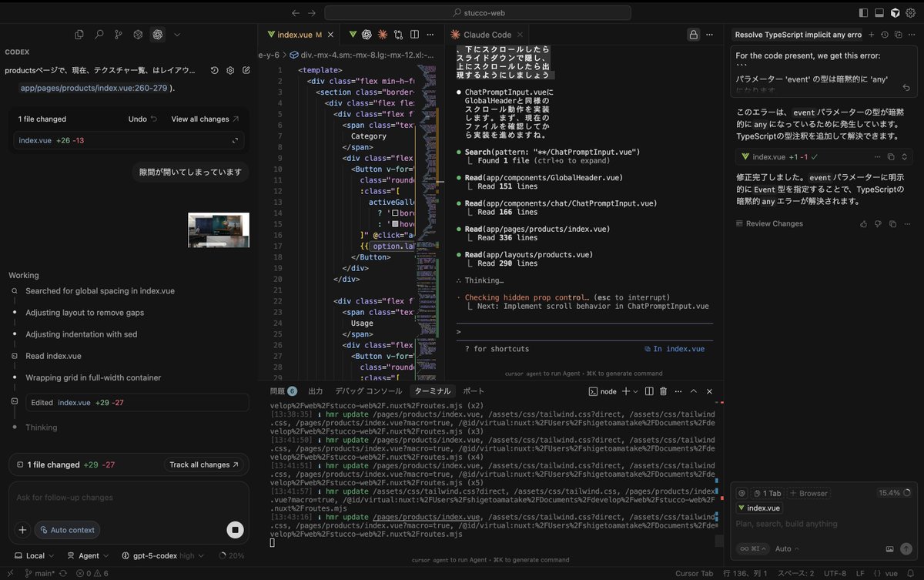Open Codex task history icon
Screen dimensions: 924x580
point(215,70)
